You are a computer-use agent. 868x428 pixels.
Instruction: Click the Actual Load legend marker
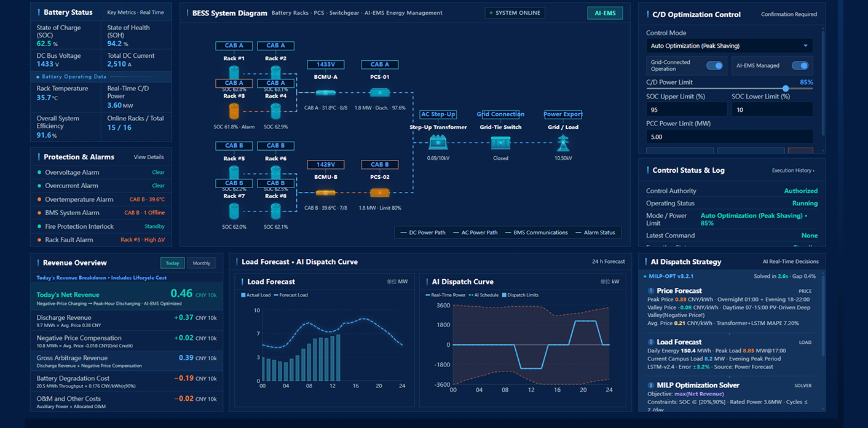tap(243, 295)
